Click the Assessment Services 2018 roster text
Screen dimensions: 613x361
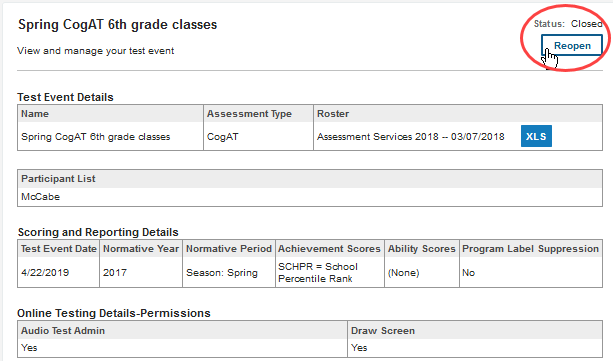410,136
